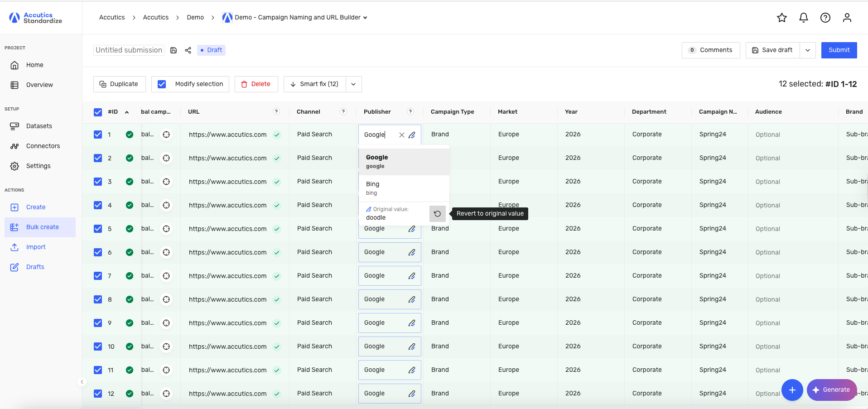Viewport: 868px width, 409px height.
Task: Open the help question mark icon
Action: (x=825, y=18)
